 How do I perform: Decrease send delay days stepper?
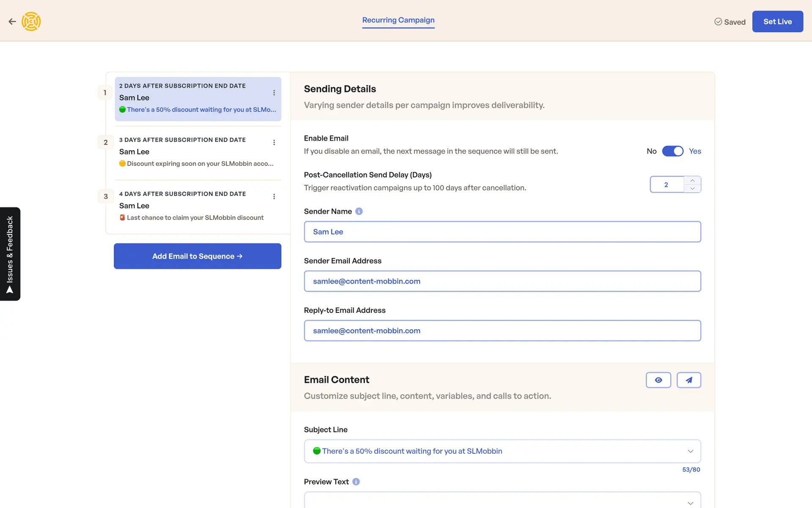(x=692, y=188)
